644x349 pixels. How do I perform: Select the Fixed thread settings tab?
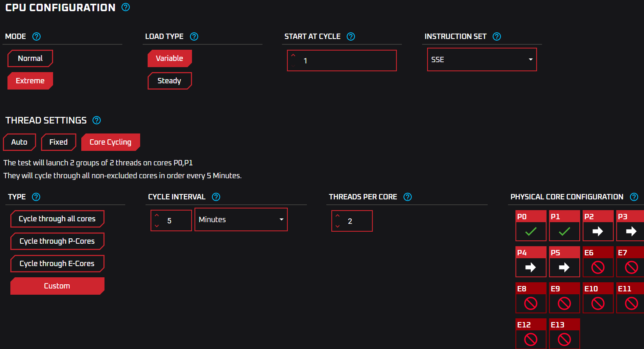(x=58, y=142)
